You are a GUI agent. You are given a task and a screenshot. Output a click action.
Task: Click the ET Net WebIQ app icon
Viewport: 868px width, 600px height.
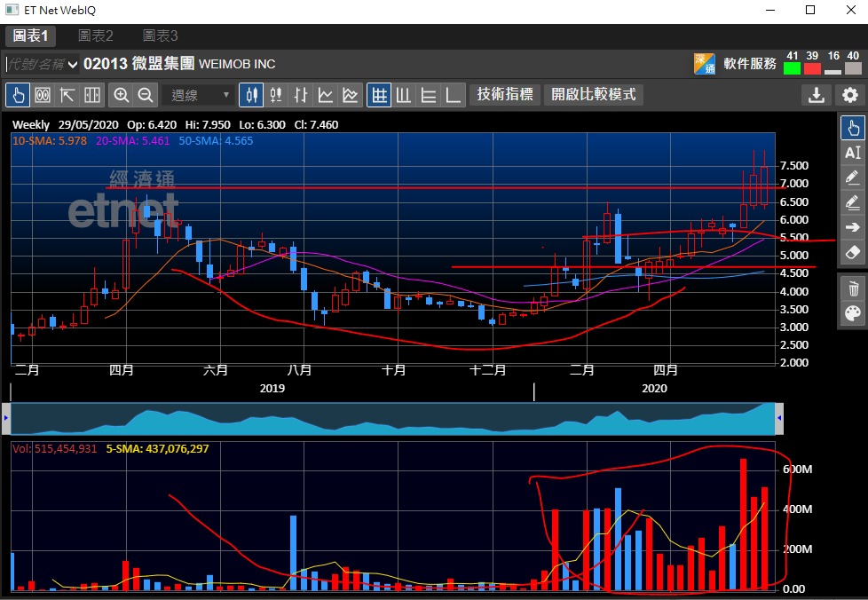point(12,10)
